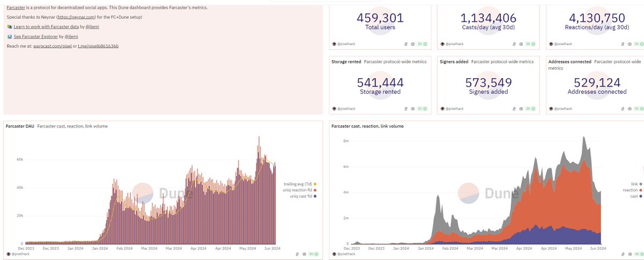The width and height of the screenshot is (644, 260).
Task: Click pixelhack avatar on Signers added card
Action: point(443,109)
